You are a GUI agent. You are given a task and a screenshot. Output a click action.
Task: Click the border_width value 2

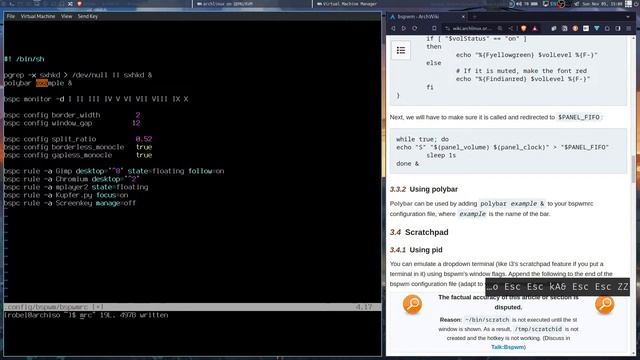(138, 115)
